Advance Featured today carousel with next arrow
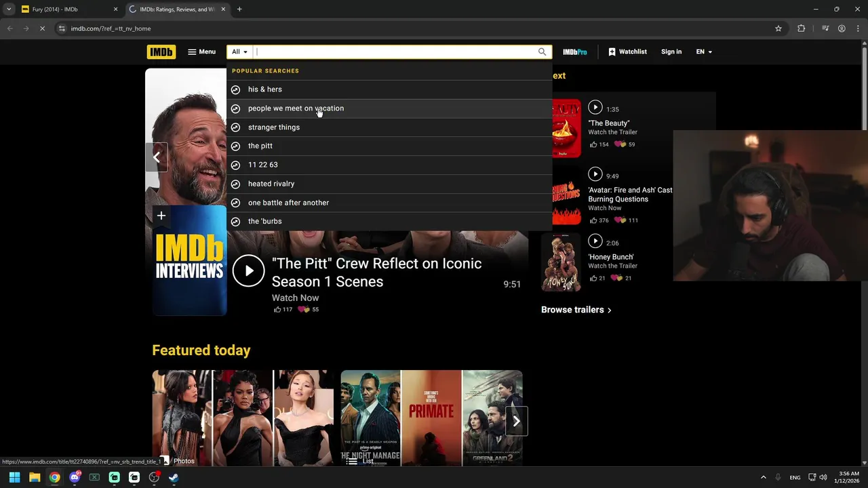 (x=516, y=422)
